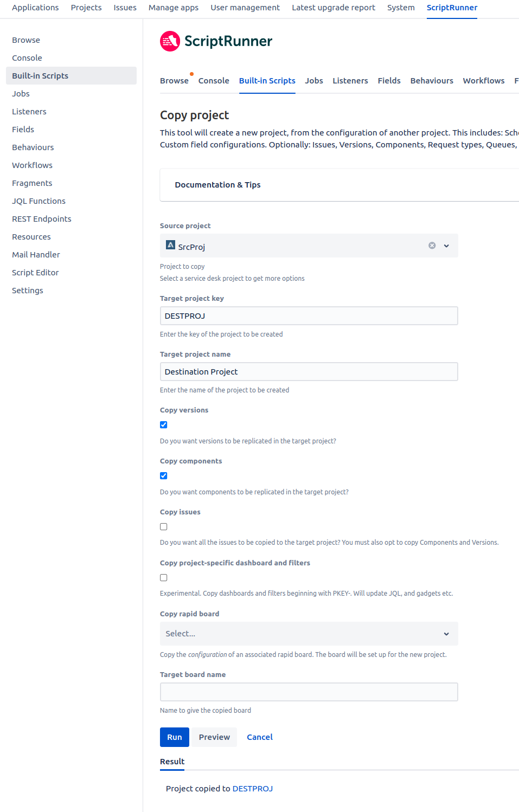The image size is (519, 812).
Task: Focus the Target board name field
Action: point(309,692)
